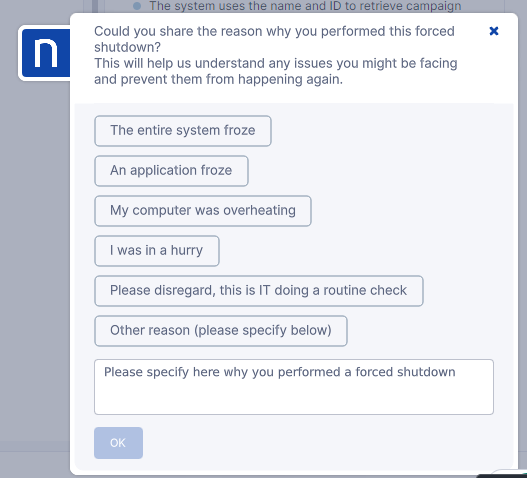Select 'The entire system froze' option
527x478 pixels.
click(x=183, y=131)
